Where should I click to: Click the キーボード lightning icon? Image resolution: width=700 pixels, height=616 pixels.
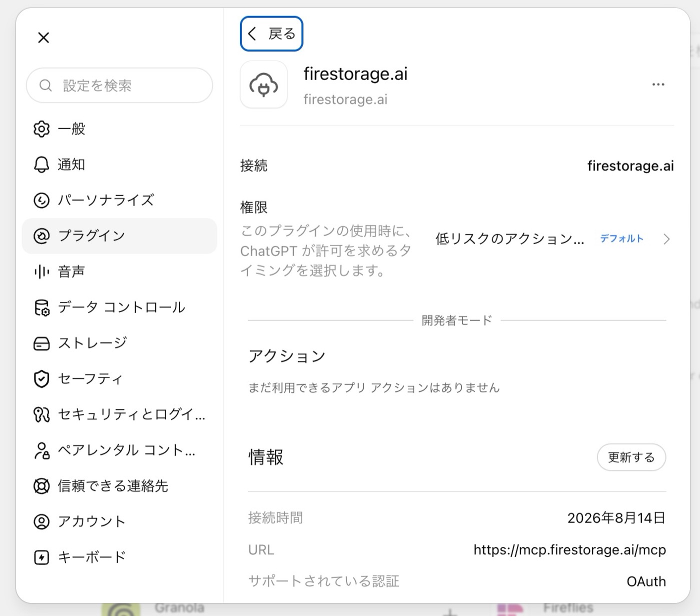point(41,557)
